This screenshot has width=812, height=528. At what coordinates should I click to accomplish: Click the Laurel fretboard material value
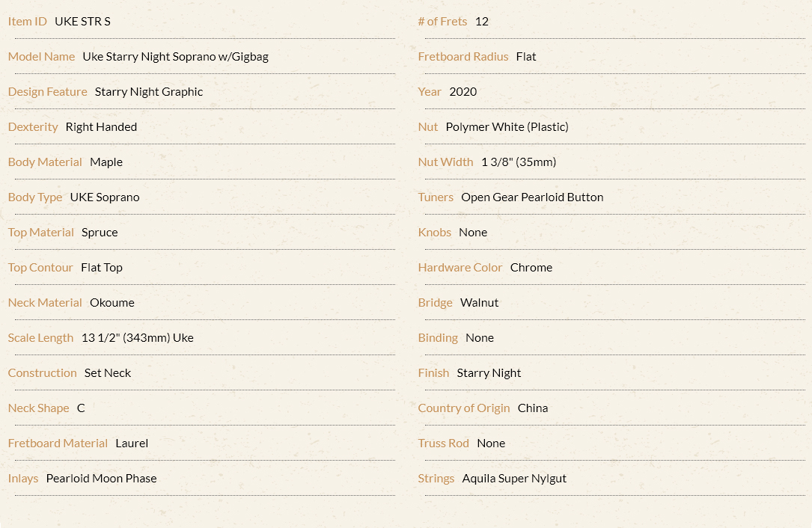[x=132, y=443]
